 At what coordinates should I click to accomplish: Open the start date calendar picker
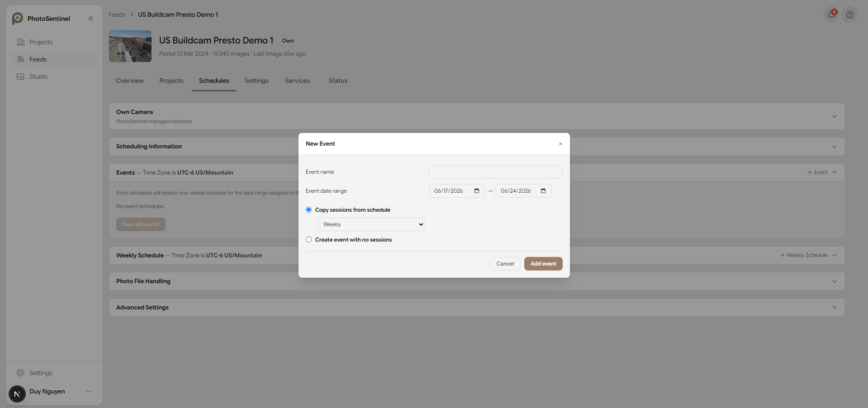pyautogui.click(x=477, y=191)
